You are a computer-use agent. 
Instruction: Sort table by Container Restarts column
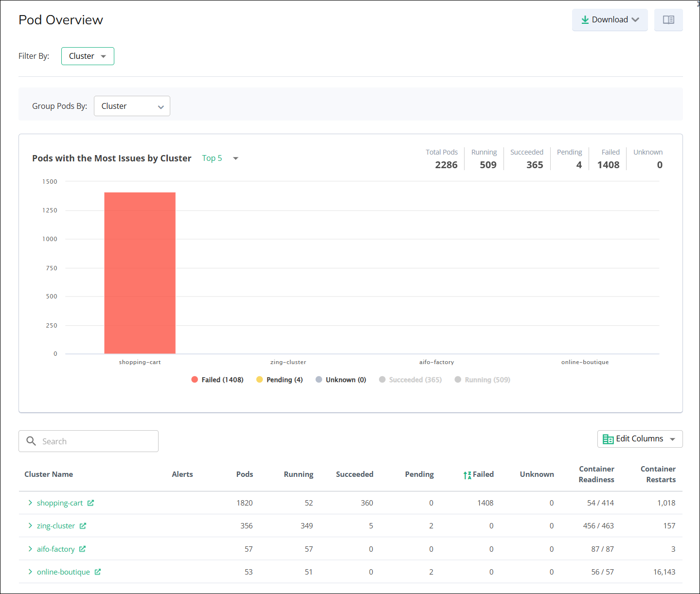658,474
